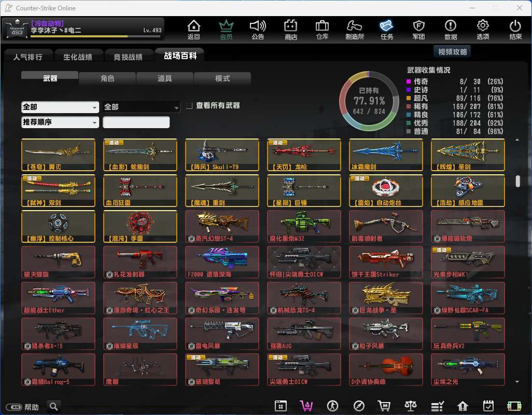The width and height of the screenshot is (532, 415).
Task: Open the gift calendar icon in bottom bar
Action: tap(281, 406)
